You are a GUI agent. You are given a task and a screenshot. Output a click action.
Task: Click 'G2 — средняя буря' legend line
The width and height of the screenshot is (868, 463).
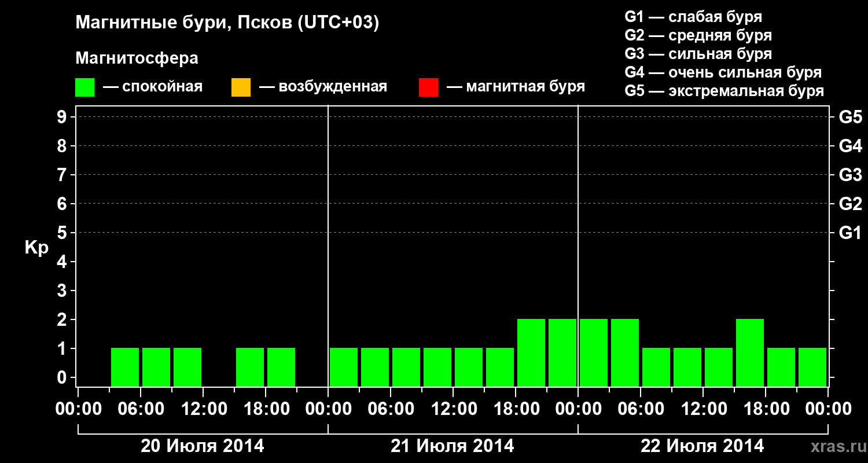(x=698, y=35)
